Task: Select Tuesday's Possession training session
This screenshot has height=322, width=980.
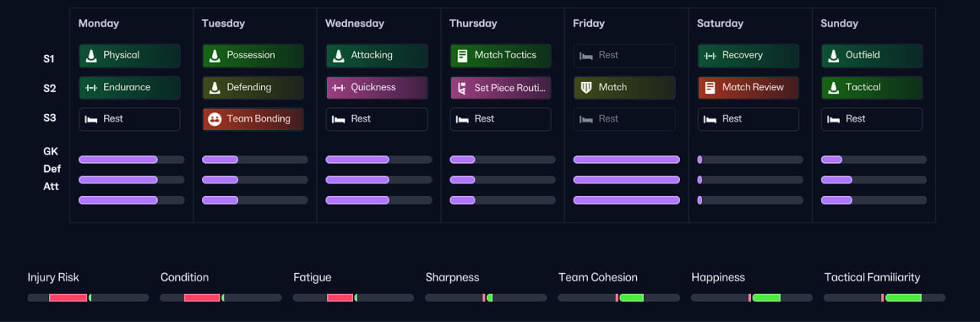Action: [x=253, y=56]
